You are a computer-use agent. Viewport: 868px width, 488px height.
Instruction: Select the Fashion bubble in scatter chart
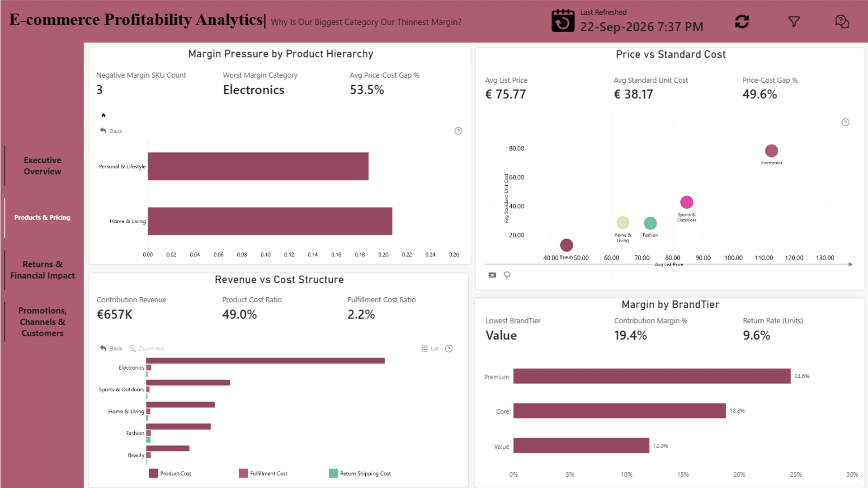coord(650,223)
